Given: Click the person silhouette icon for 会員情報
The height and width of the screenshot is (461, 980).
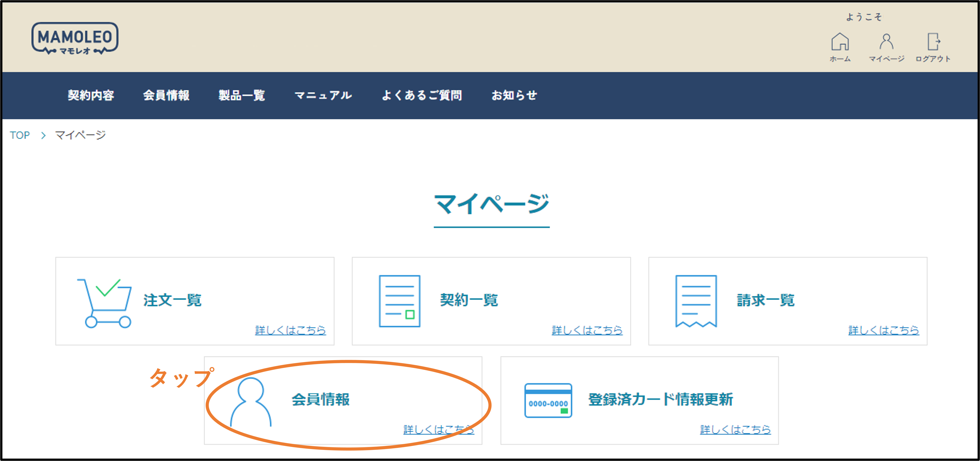Looking at the screenshot, I should tap(251, 402).
